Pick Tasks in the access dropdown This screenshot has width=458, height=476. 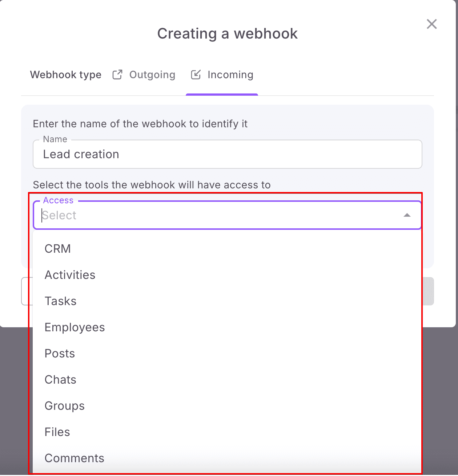60,301
